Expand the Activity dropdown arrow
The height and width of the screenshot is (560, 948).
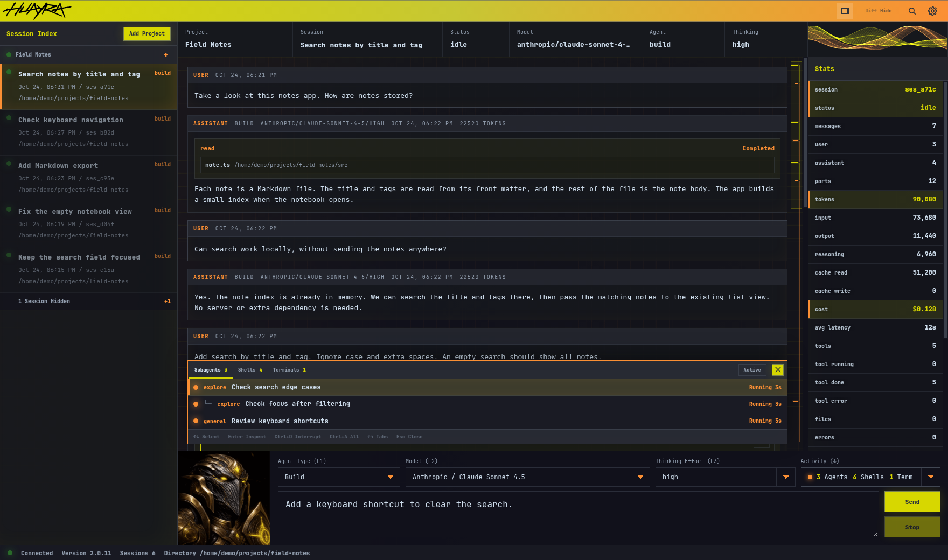click(931, 477)
